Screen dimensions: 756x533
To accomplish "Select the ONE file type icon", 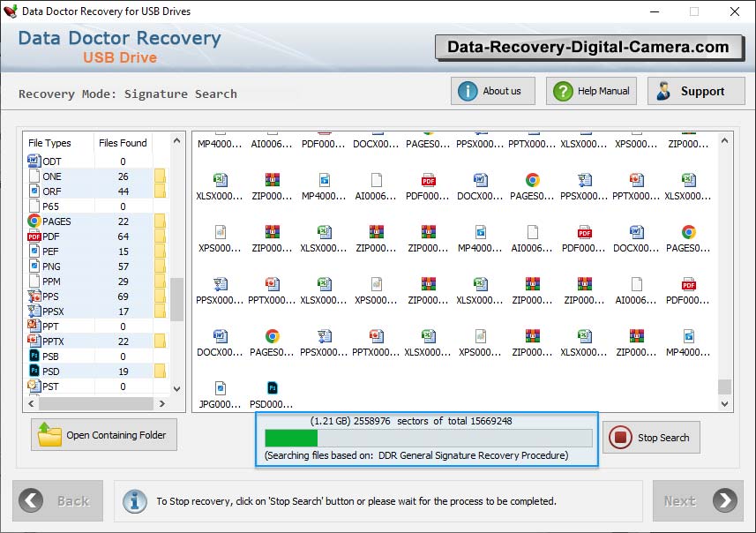I will tap(34, 176).
